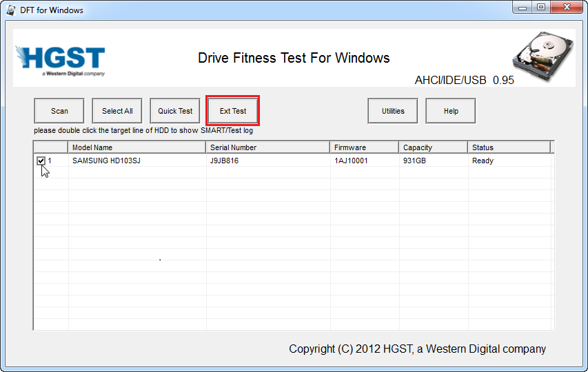Viewport: 588px width, 372px height.
Task: Click the DFT title bar app icon
Action: (11, 10)
